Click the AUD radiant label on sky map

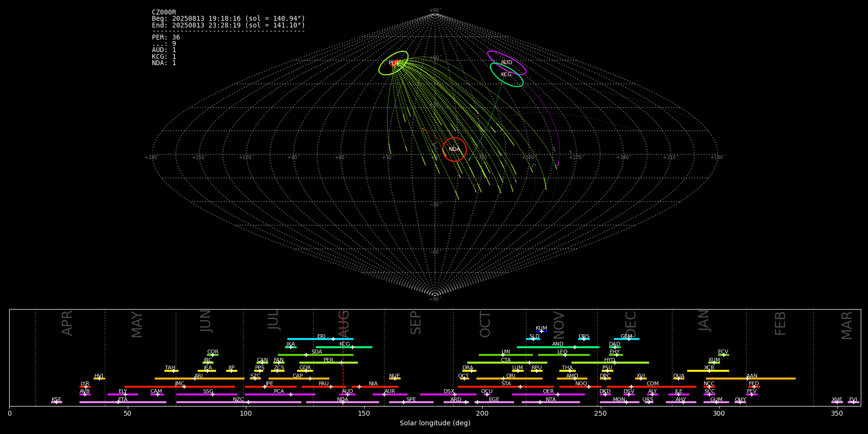[506, 63]
